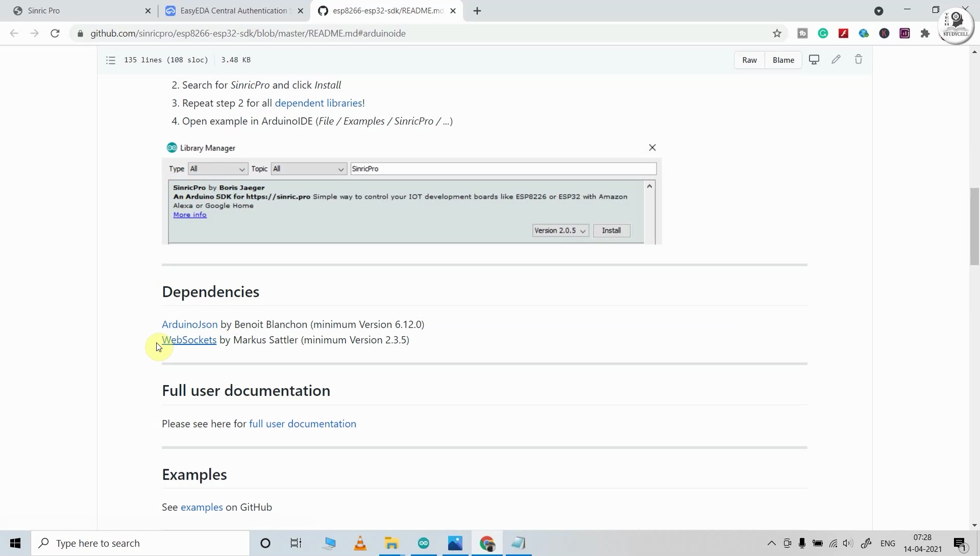This screenshot has width=980, height=556.
Task: Expand the Type dropdown in Library Manager
Action: [x=218, y=169]
